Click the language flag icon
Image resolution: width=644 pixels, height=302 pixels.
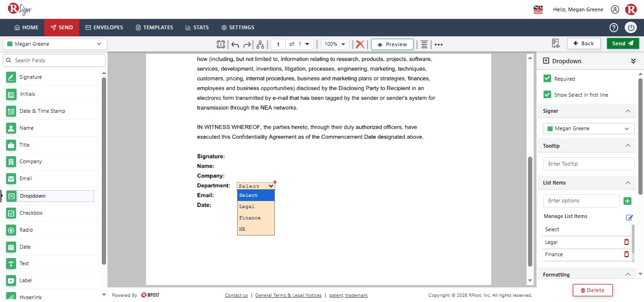tap(538, 9)
